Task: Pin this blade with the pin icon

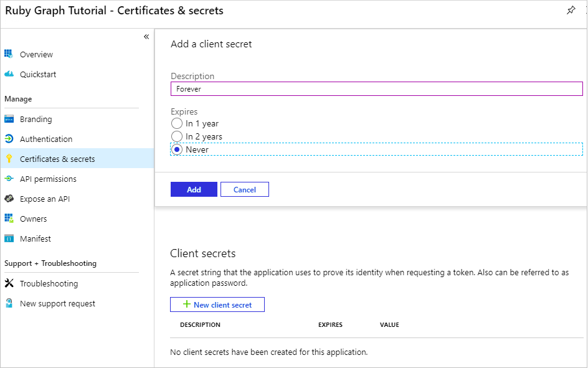Action: coord(571,10)
